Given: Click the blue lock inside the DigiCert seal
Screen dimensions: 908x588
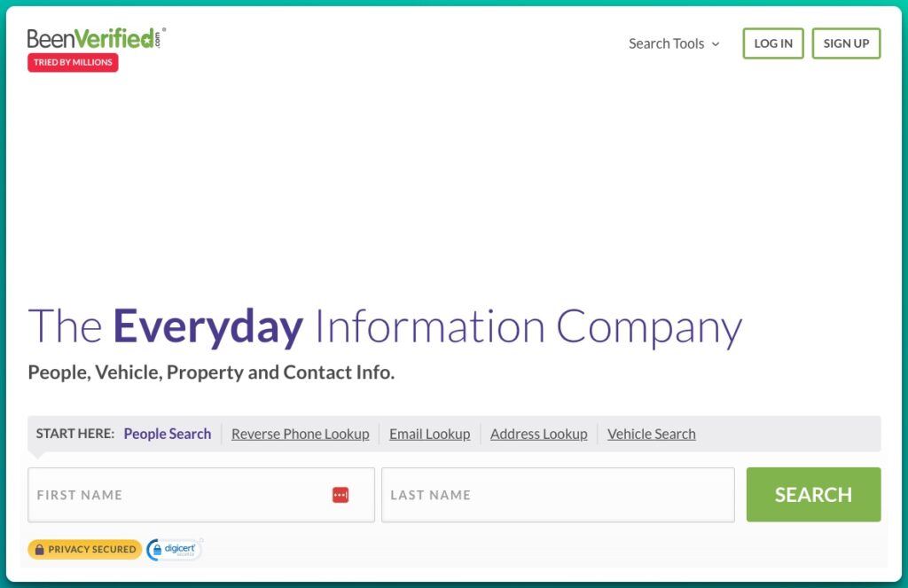Looking at the screenshot, I should (x=156, y=550).
